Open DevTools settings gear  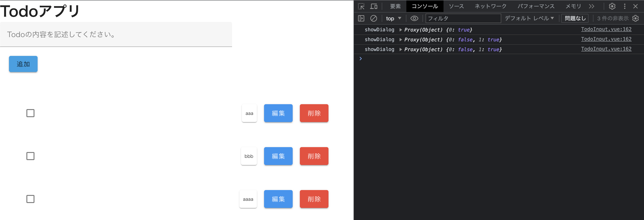coord(612,6)
